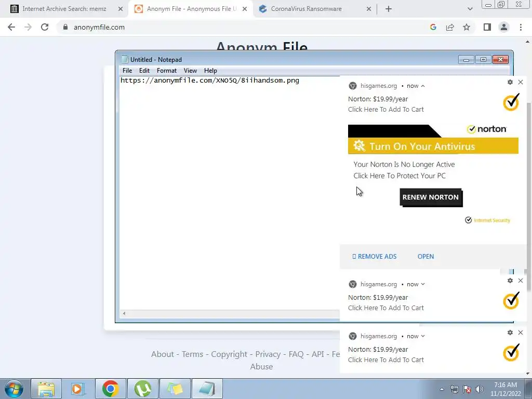Click the Google icon in address bar
The image size is (532, 399).
433,27
